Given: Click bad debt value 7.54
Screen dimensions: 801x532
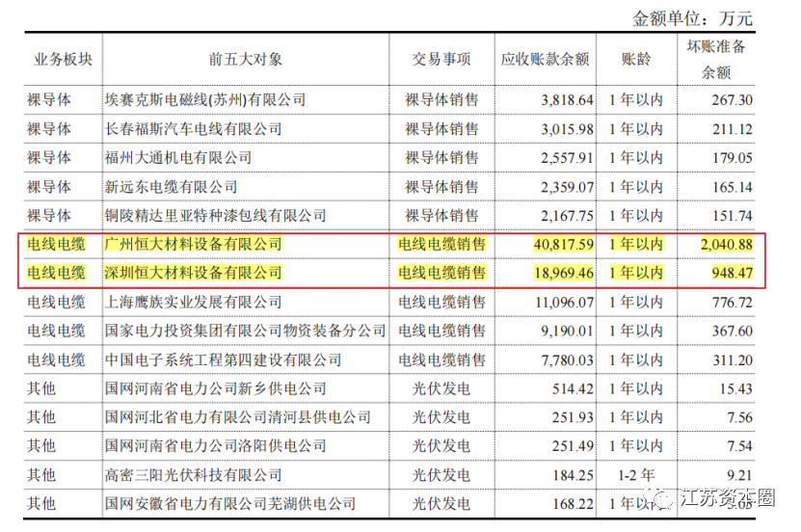Looking at the screenshot, I should pos(739,446).
